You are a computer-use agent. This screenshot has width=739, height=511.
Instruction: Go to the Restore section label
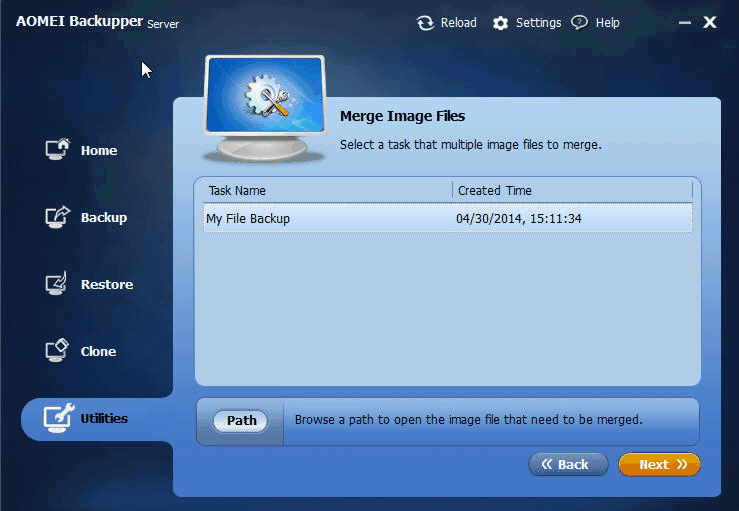[107, 284]
